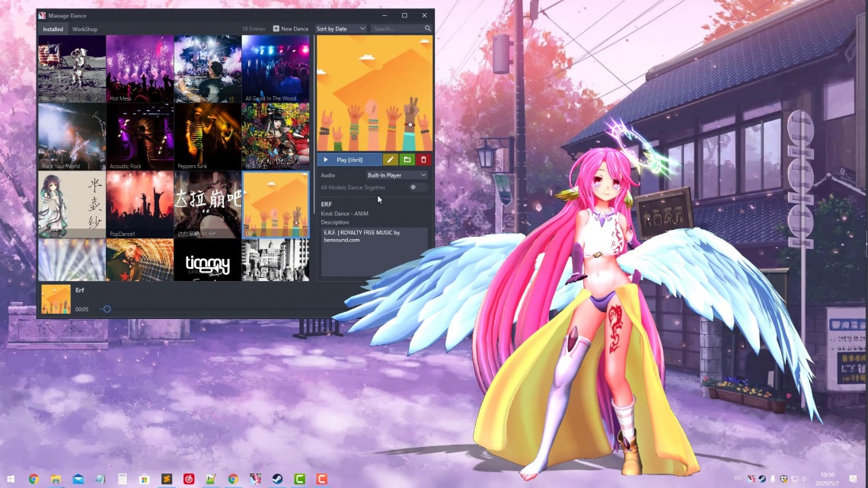Open the Windows Start menu
The width and height of the screenshot is (868, 488).
click(11, 479)
